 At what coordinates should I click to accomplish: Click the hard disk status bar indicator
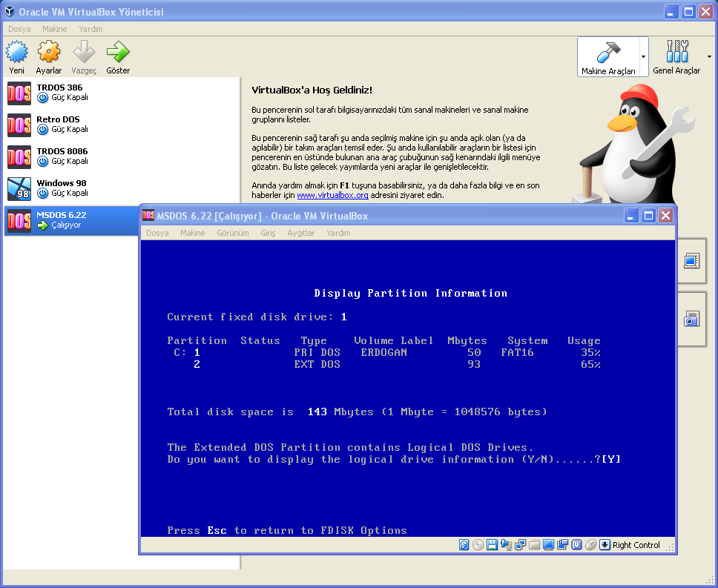coord(464,544)
